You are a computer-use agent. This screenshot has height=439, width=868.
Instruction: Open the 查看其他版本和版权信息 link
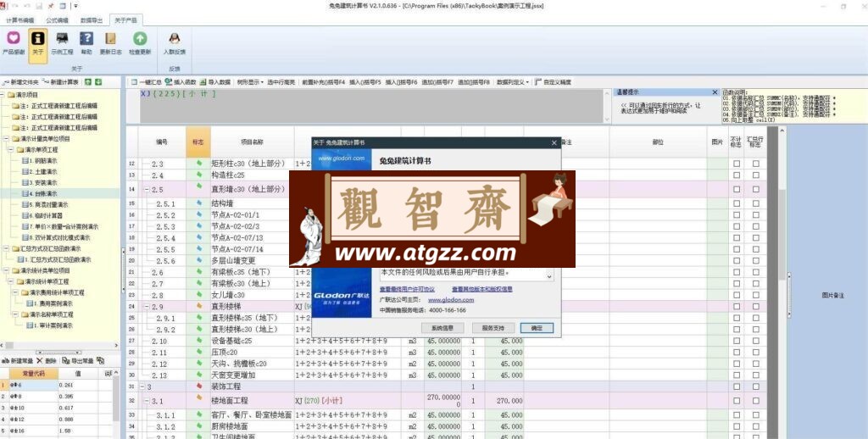tap(482, 289)
